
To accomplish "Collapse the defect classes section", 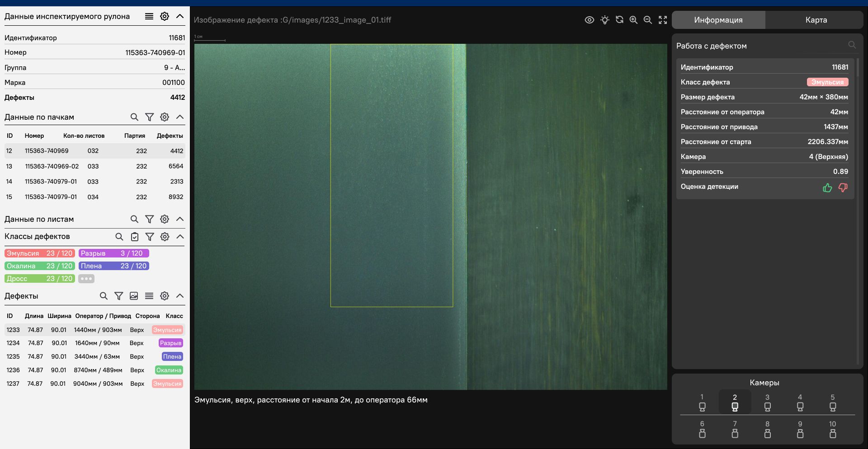I will click(x=180, y=237).
